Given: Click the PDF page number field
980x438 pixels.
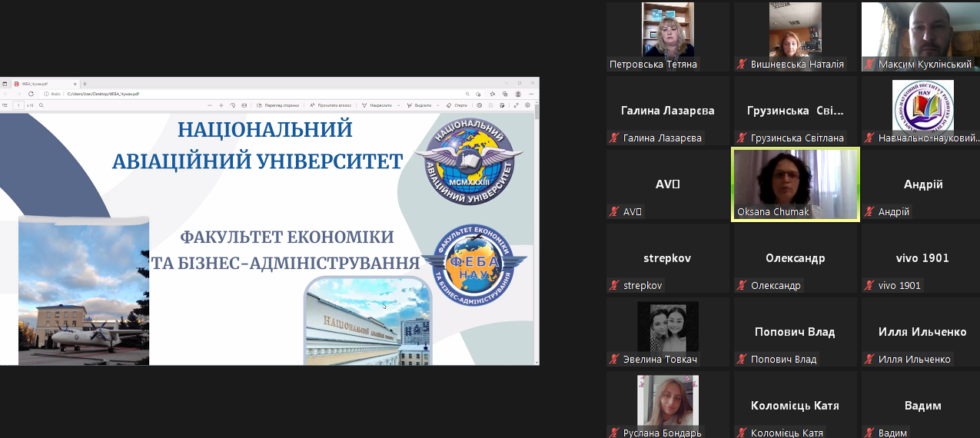Looking at the screenshot, I should click(x=18, y=105).
